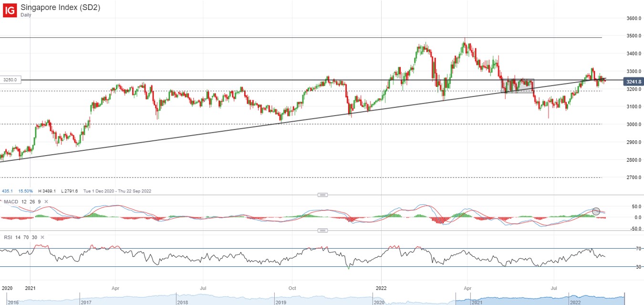Click the Oct label on date axis

point(292,288)
